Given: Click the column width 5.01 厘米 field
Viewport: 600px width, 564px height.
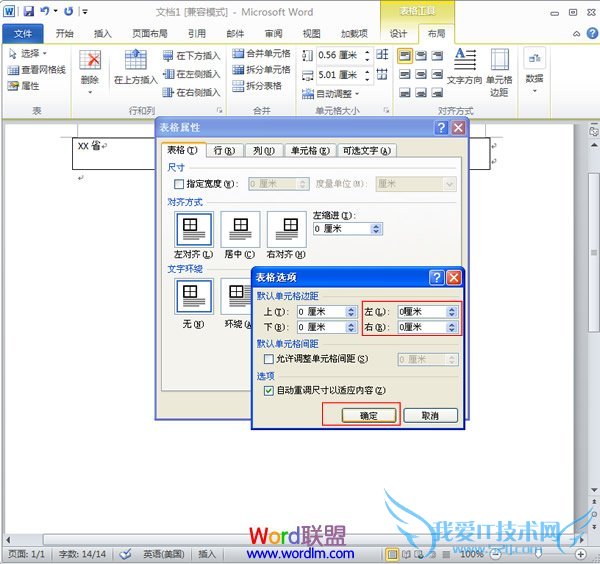Looking at the screenshot, I should (x=344, y=75).
